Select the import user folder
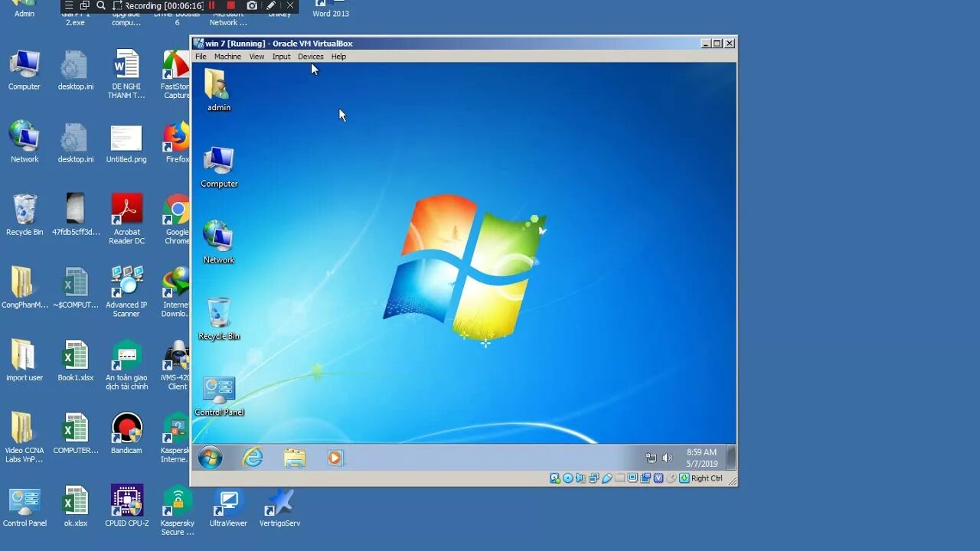 (24, 361)
